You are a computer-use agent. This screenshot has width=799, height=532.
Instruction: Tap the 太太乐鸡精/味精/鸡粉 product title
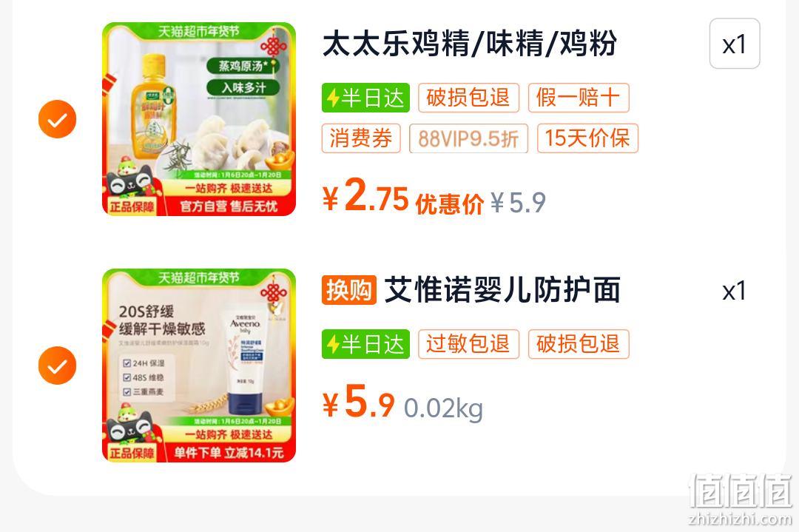470,44
